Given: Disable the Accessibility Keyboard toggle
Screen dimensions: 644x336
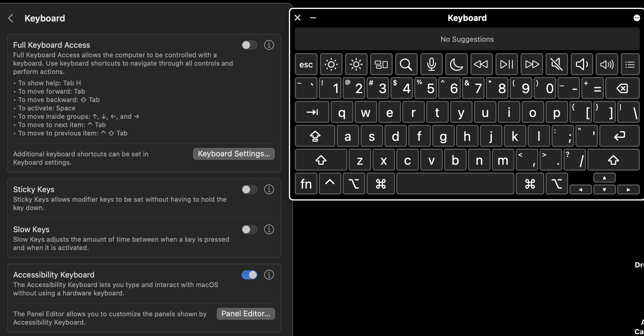Looking at the screenshot, I should (x=249, y=275).
